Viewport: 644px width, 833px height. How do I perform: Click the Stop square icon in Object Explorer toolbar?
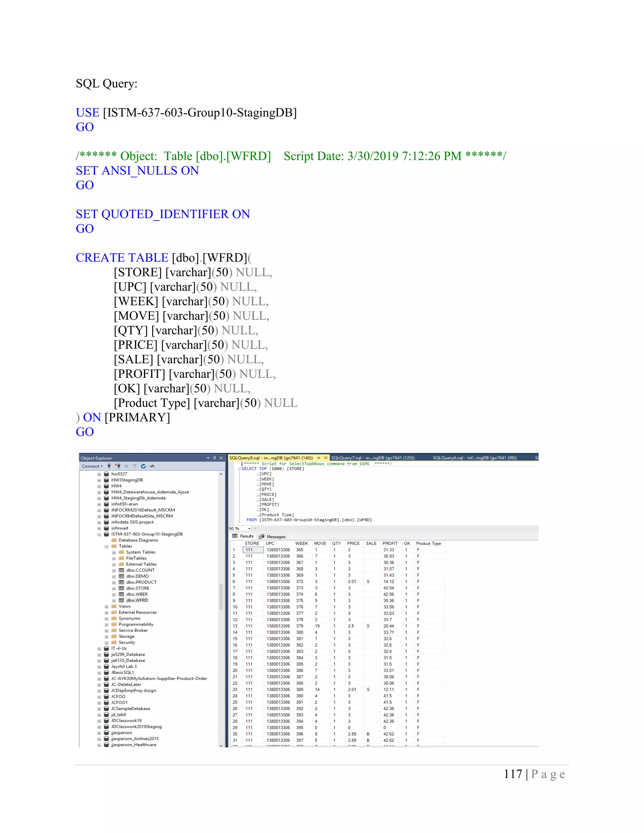(x=126, y=466)
